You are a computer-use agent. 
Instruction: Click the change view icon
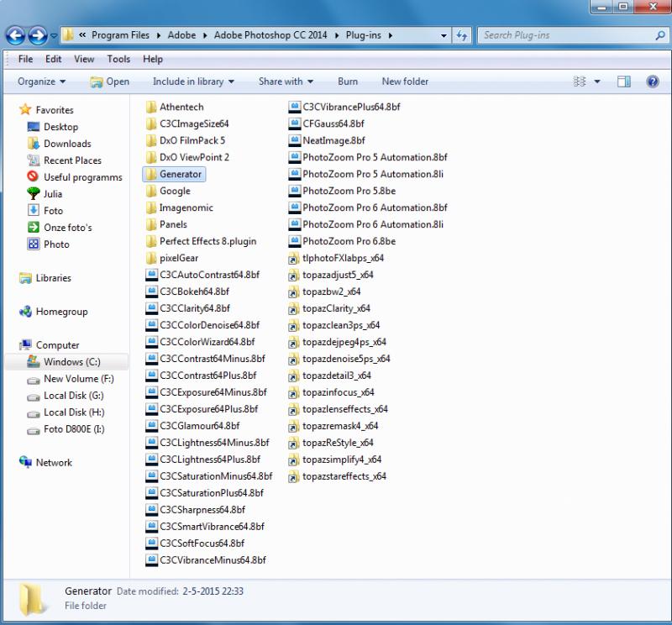point(580,81)
